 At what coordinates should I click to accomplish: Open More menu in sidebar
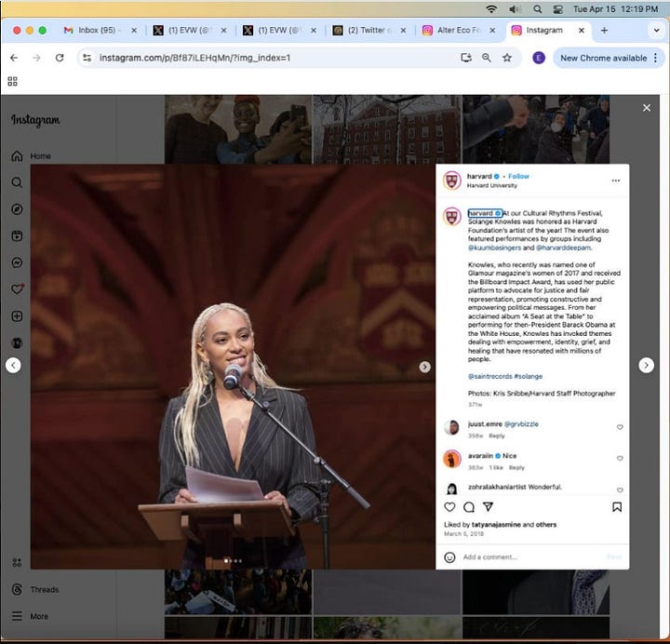(x=30, y=616)
